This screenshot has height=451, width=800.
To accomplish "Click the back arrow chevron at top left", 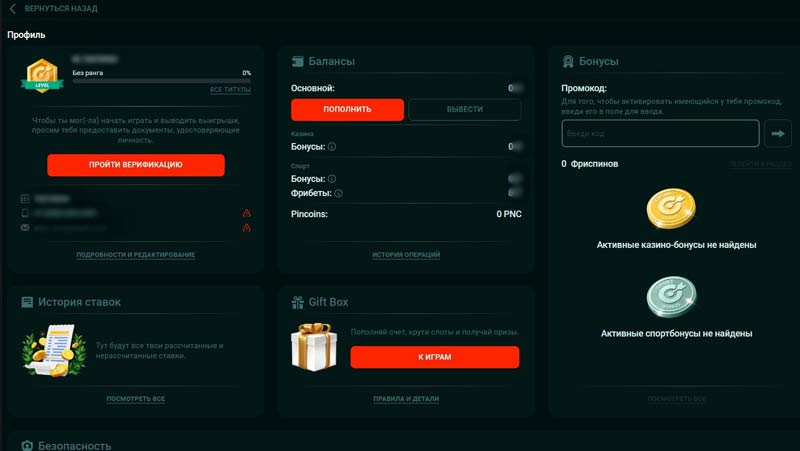I will (x=12, y=9).
